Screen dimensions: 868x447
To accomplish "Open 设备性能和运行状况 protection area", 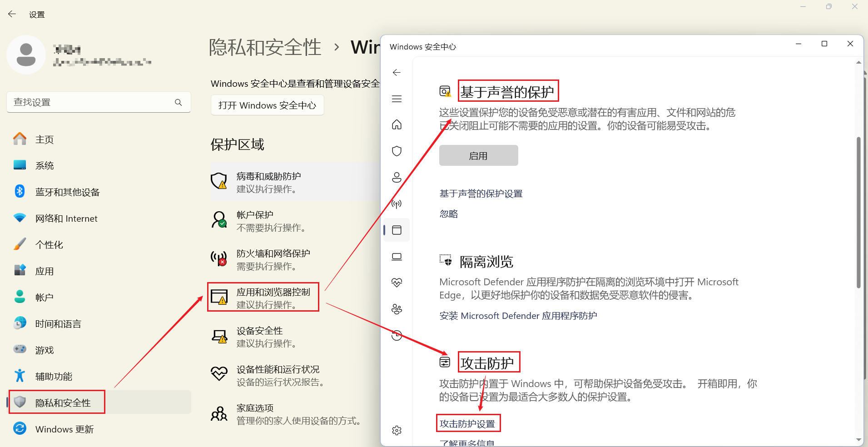I will [x=295, y=375].
